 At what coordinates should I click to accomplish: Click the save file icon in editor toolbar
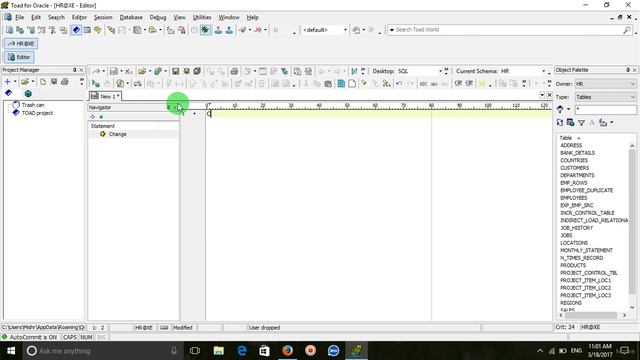click(176, 71)
